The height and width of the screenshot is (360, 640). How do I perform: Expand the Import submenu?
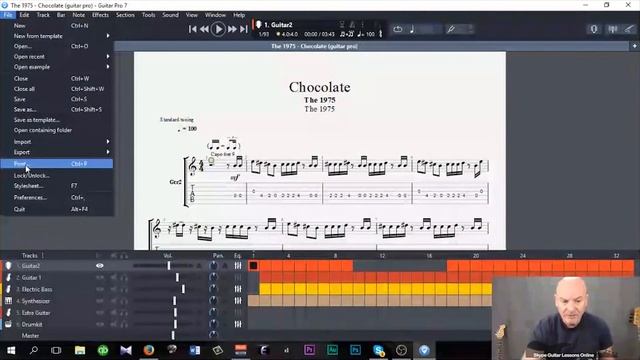108,142
